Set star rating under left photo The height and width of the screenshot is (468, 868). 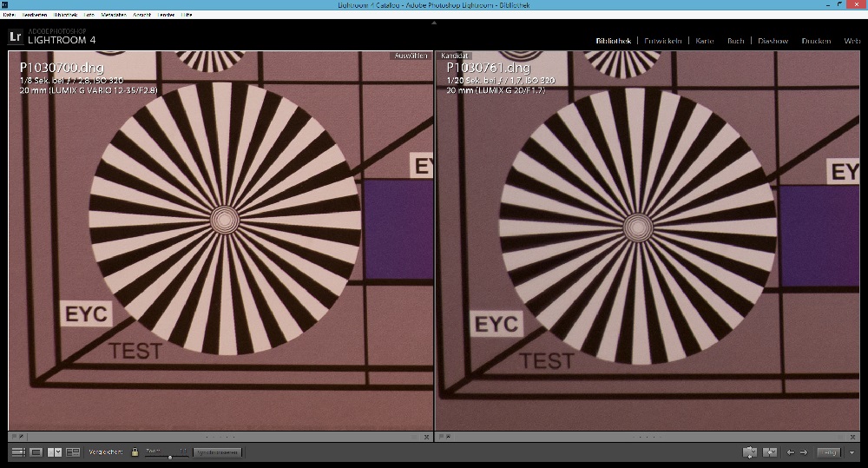(220, 437)
